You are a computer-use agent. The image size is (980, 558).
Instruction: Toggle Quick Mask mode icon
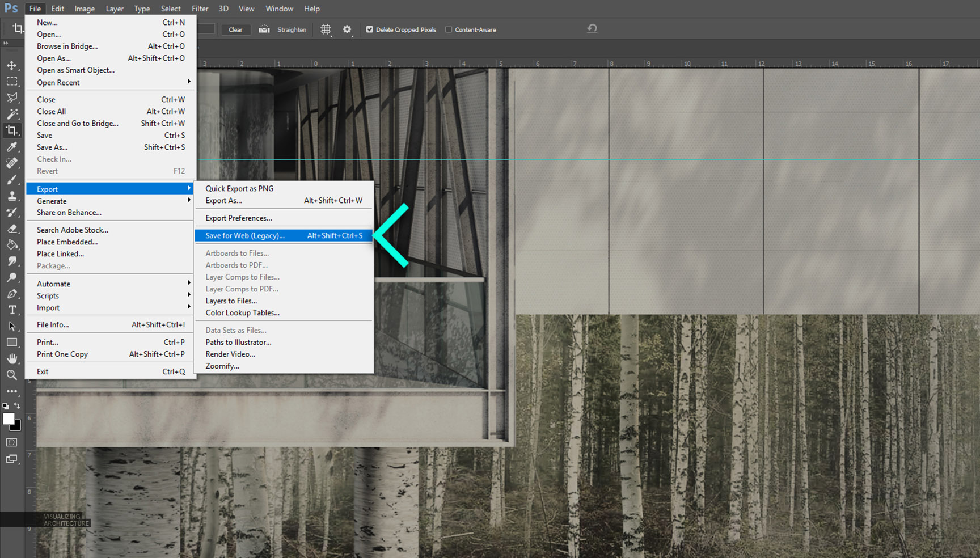[12, 442]
